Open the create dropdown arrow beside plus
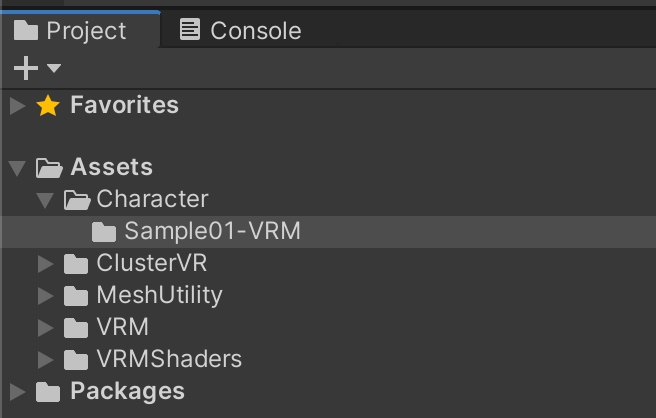 54,68
